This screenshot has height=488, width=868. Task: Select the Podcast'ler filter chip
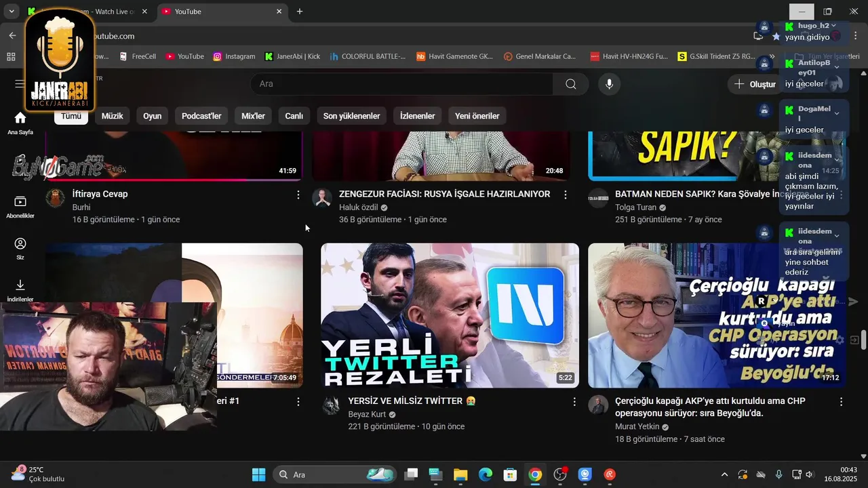[201, 116]
